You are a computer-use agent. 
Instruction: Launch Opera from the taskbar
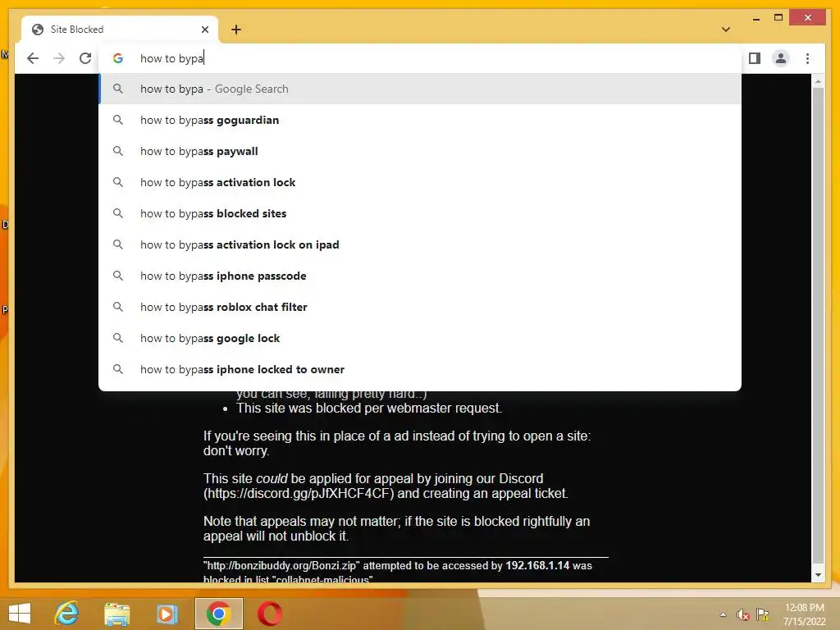(269, 614)
